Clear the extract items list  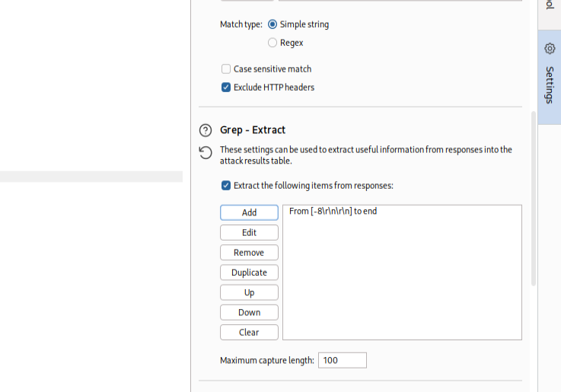pos(249,333)
